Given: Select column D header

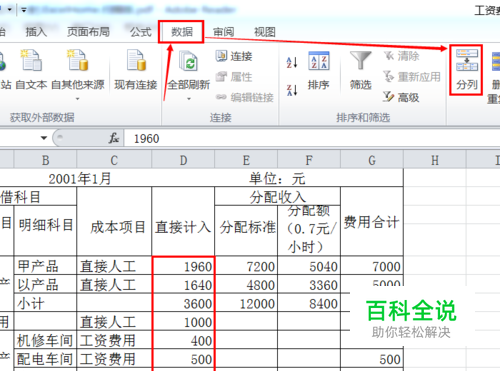Looking at the screenshot, I should pyautogui.click(x=183, y=160).
